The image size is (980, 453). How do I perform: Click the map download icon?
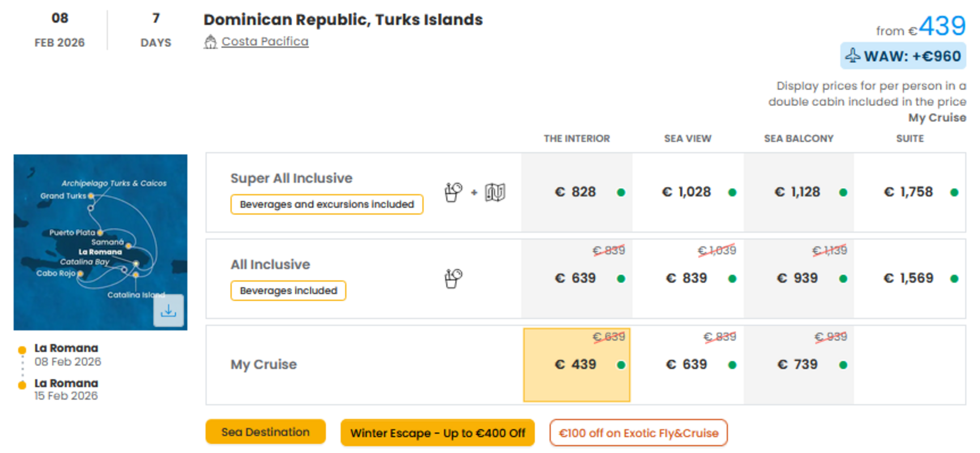click(168, 311)
